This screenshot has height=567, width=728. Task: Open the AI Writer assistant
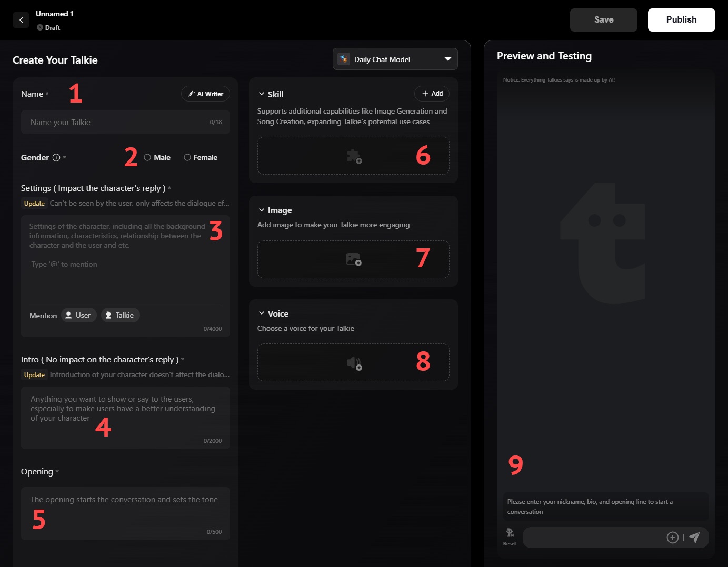(205, 94)
